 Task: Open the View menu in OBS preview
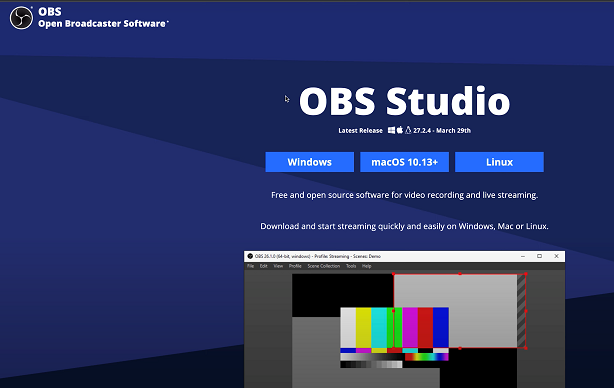pyautogui.click(x=278, y=266)
